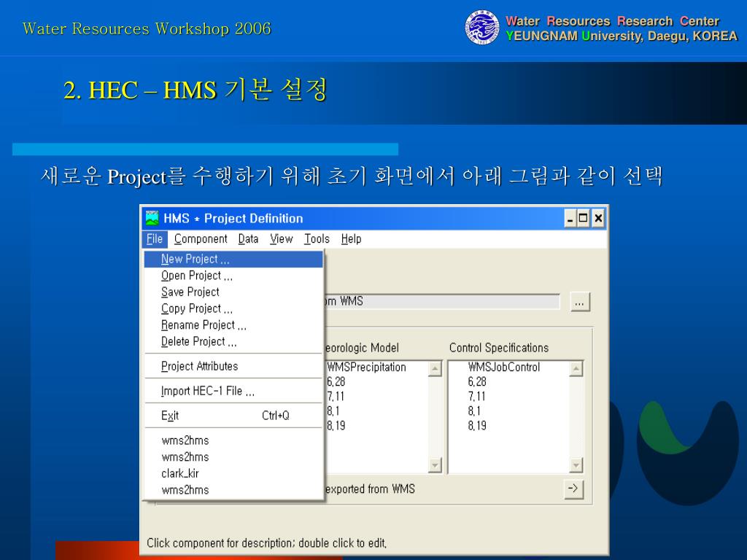Select Copy Project... menu entry
Screen dimensions: 747x560
(233, 308)
